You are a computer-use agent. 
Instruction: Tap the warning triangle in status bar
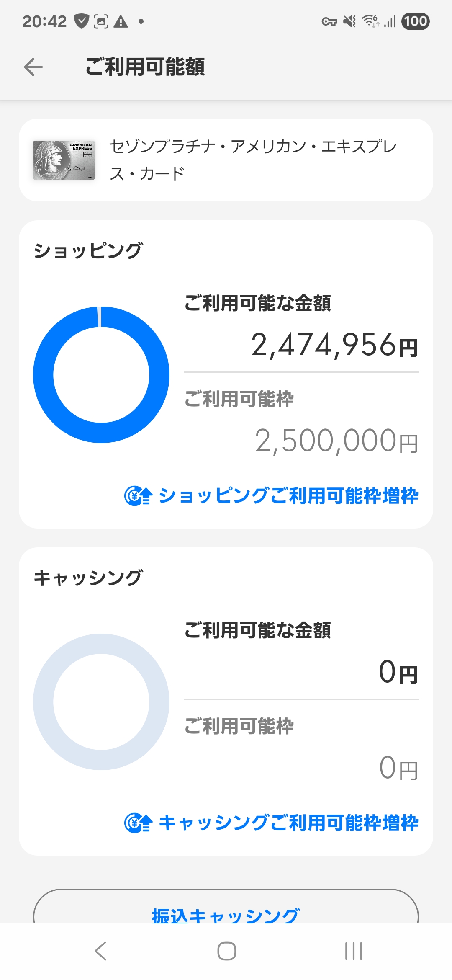121,21
